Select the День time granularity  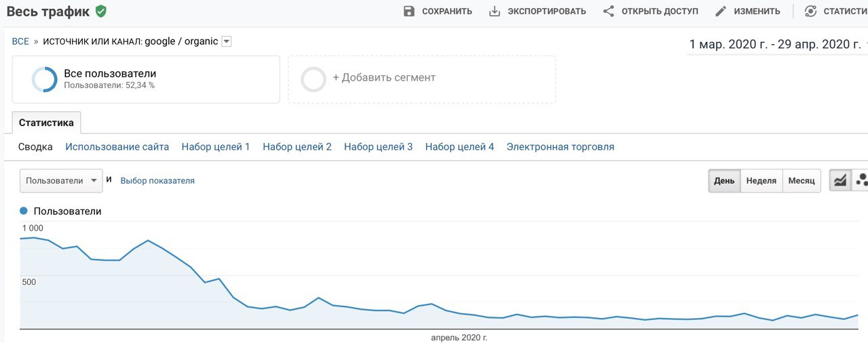pos(724,181)
